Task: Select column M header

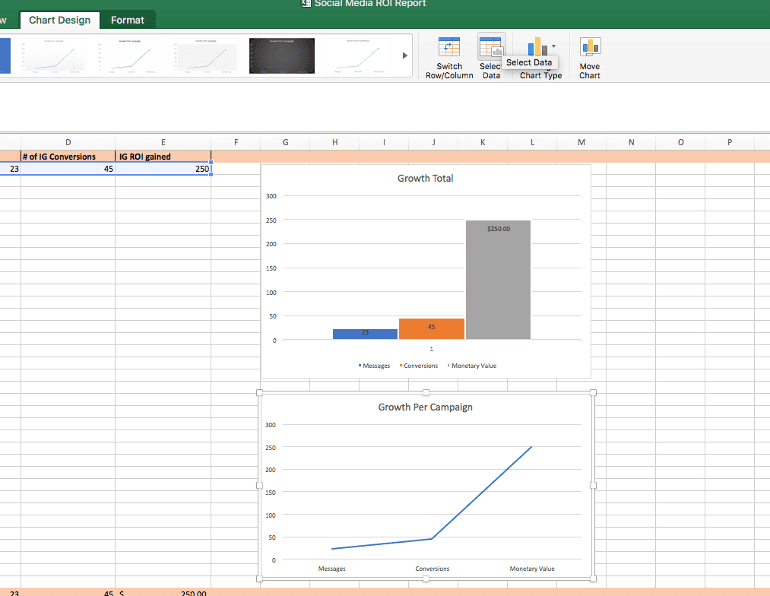Action: 581,142
